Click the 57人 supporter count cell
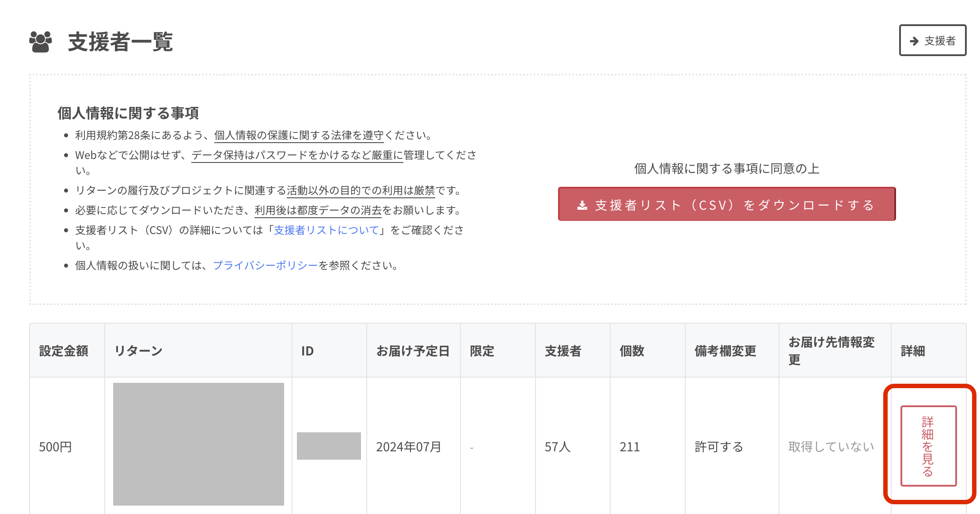This screenshot has height=514, width=980. coord(557,447)
